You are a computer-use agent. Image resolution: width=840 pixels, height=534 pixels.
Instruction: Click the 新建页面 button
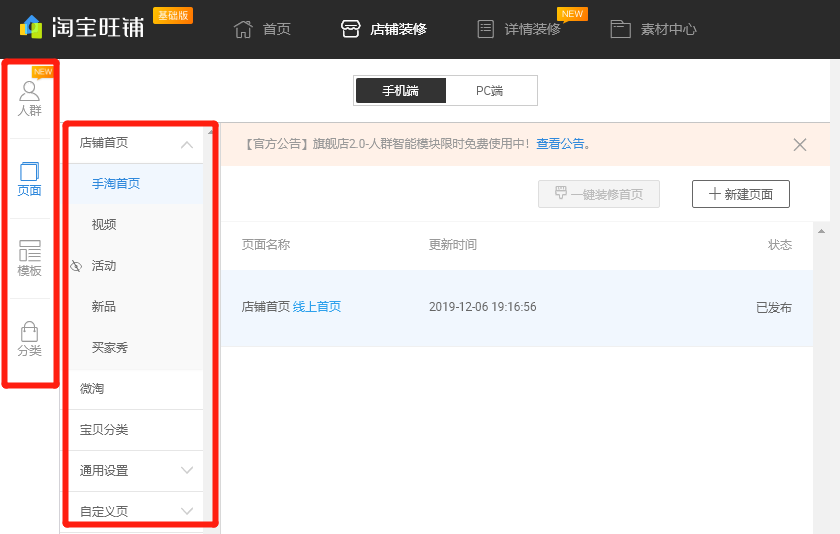click(x=741, y=194)
